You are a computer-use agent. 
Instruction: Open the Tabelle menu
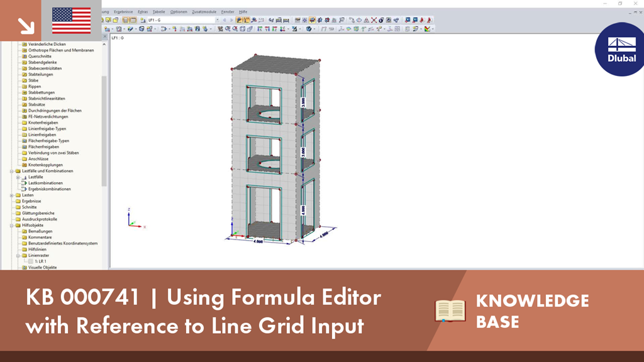[x=158, y=12]
